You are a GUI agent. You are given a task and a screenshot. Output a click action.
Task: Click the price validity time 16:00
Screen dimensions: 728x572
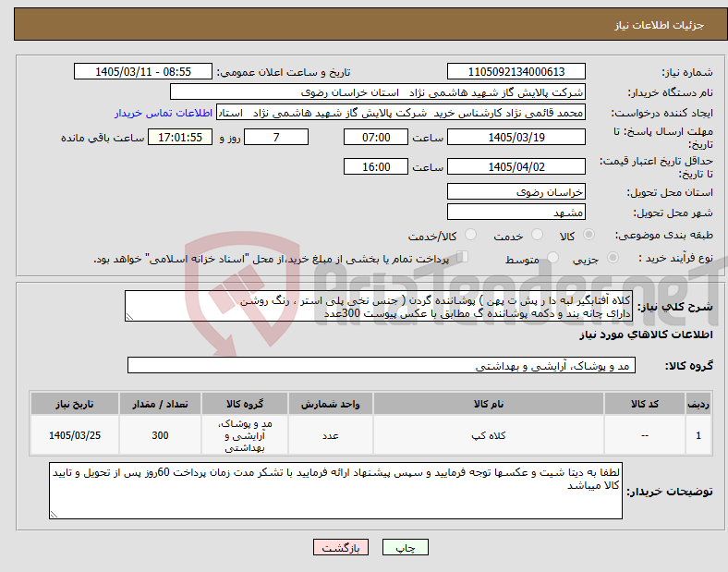[376, 166]
